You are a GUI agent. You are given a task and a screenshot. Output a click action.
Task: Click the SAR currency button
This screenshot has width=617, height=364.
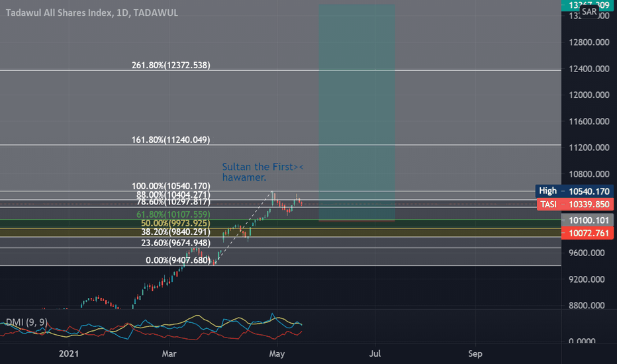(589, 12)
